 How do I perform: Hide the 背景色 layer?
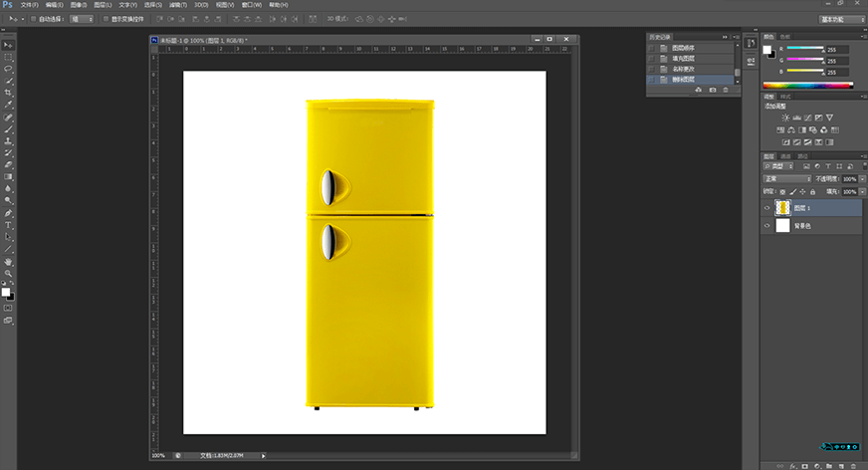click(766, 226)
